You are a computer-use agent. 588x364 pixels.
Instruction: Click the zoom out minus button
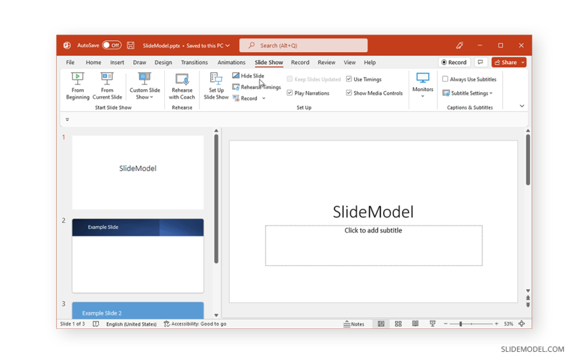[445, 324]
